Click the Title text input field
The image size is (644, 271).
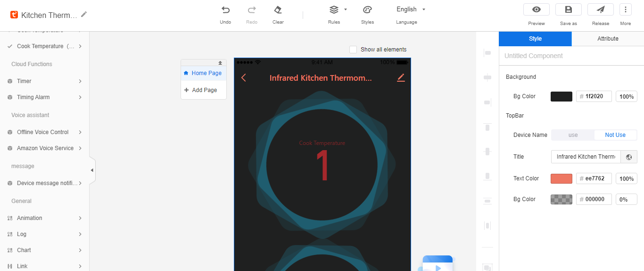(586, 157)
